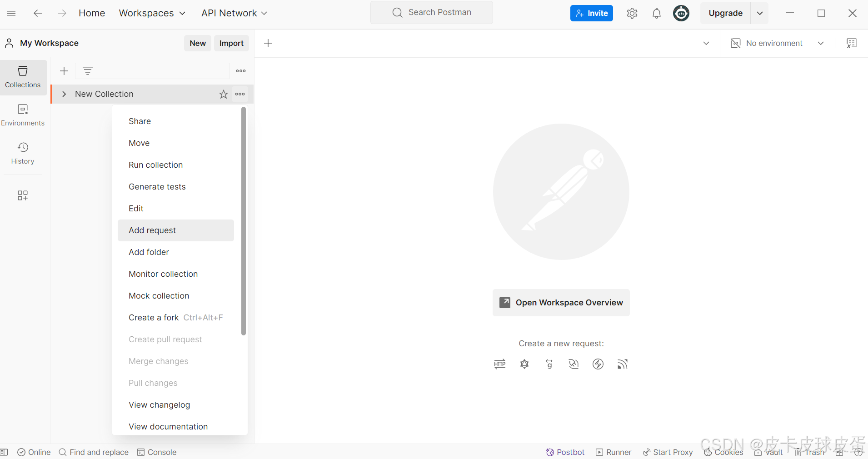This screenshot has width=868, height=459.
Task: Open Postman settings gear
Action: pyautogui.click(x=632, y=13)
